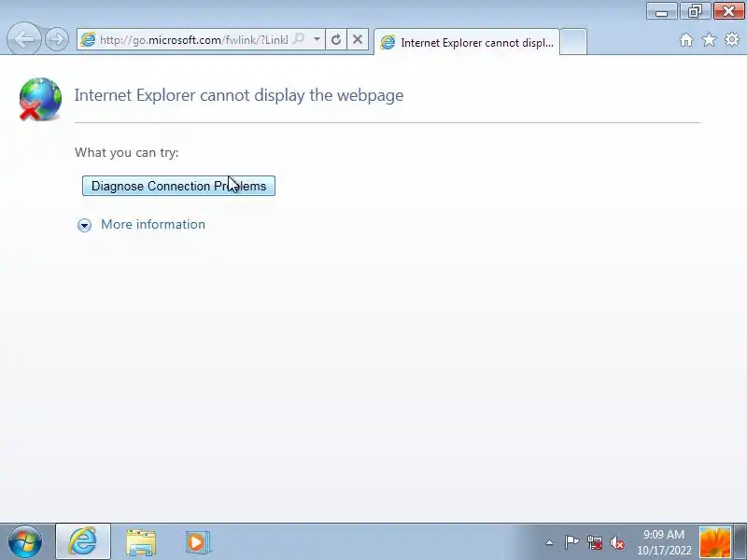Click the orange flower tray thumbnail

pyautogui.click(x=714, y=542)
